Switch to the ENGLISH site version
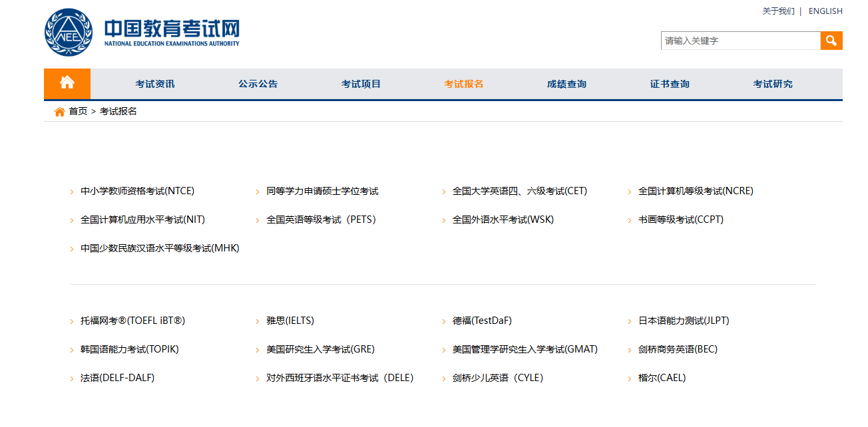868x427 pixels. point(825,11)
